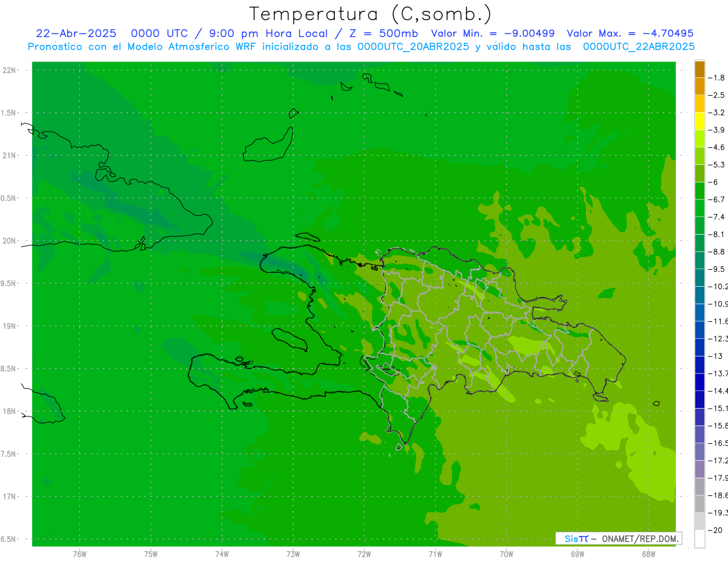Click the colorbar label "-7.4"
728x562 pixels.
tap(716, 217)
